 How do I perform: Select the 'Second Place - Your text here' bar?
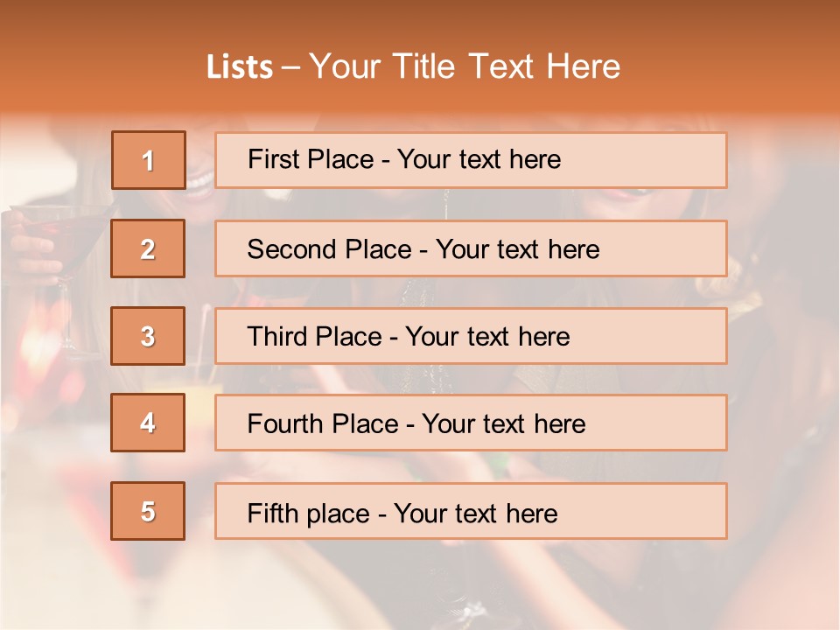[x=471, y=248]
